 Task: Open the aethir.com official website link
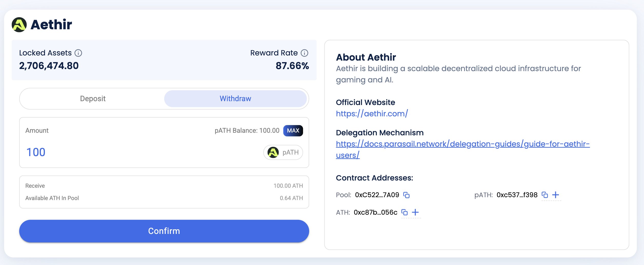[x=372, y=113]
